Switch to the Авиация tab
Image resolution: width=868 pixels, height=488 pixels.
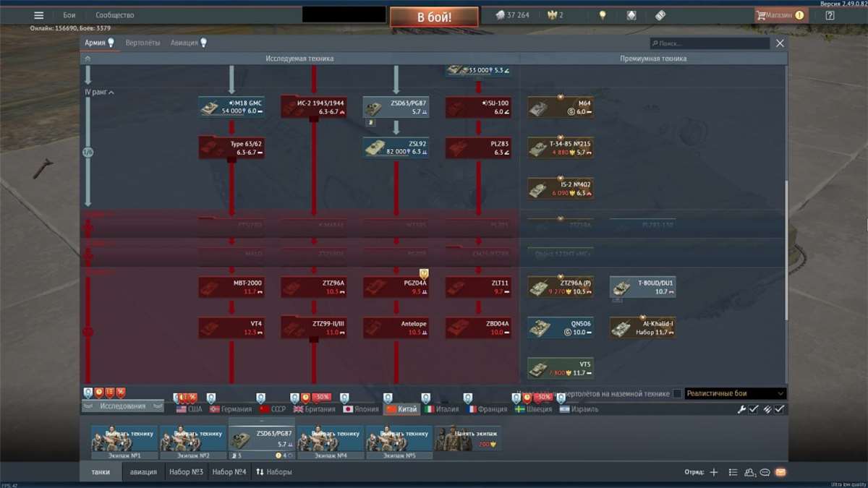click(186, 43)
